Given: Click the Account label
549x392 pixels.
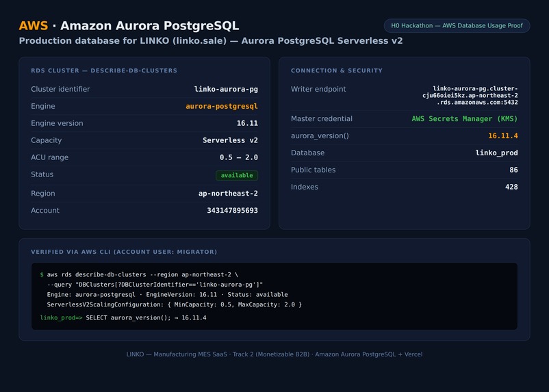Looking at the screenshot, I should tap(45, 210).
